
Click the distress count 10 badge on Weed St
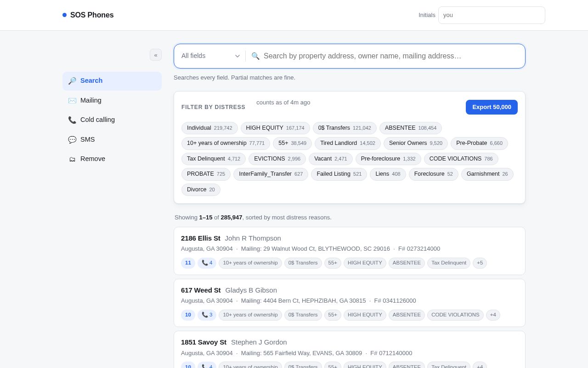click(x=188, y=315)
